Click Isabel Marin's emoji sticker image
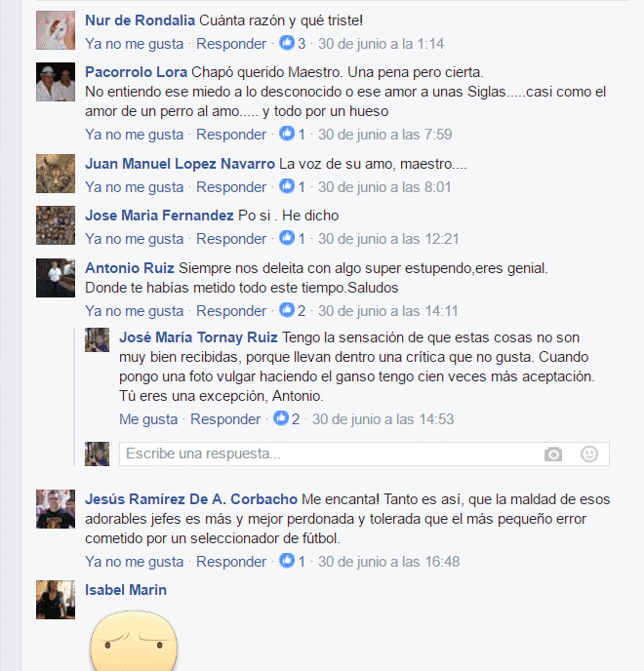 133,640
